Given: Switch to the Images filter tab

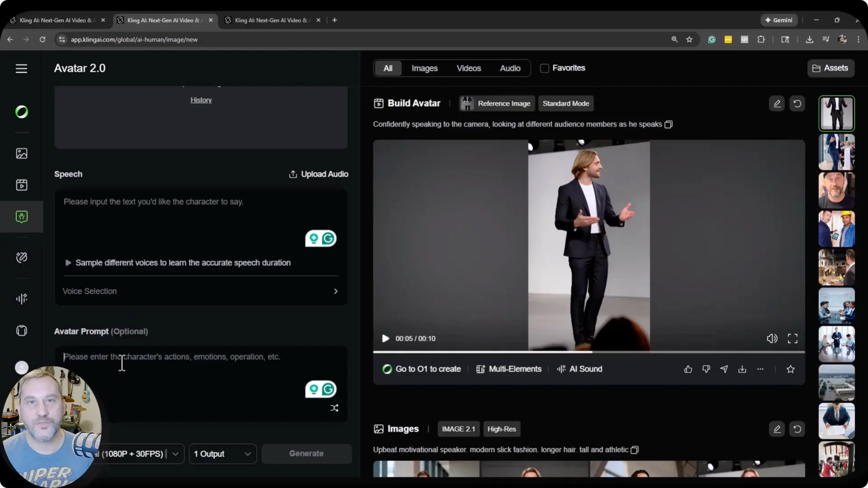Looking at the screenshot, I should 425,68.
